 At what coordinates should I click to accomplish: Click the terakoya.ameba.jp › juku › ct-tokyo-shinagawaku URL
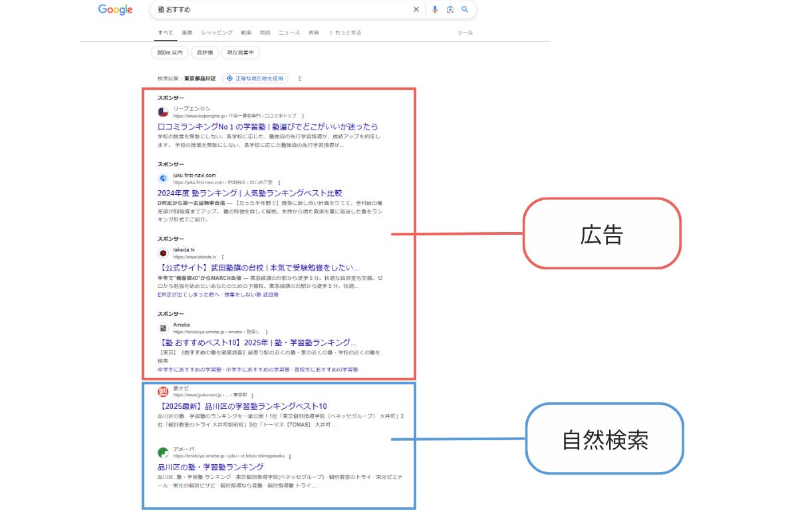pos(229,457)
